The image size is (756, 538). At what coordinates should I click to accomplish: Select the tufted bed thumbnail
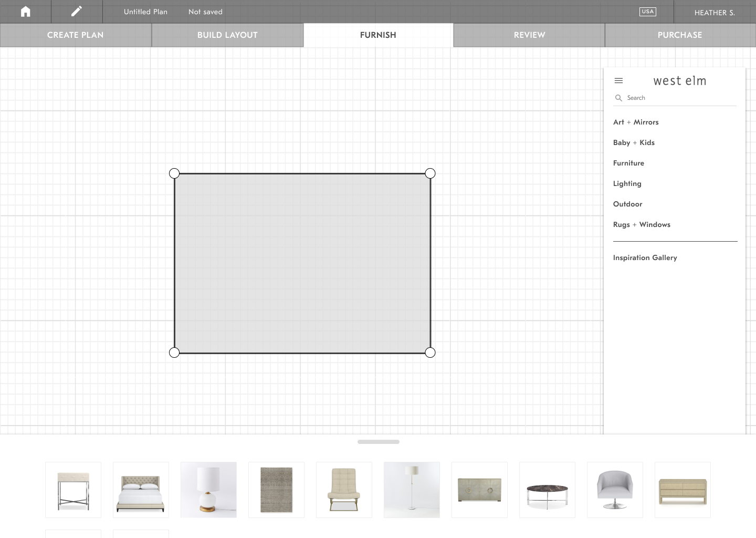[x=141, y=490]
